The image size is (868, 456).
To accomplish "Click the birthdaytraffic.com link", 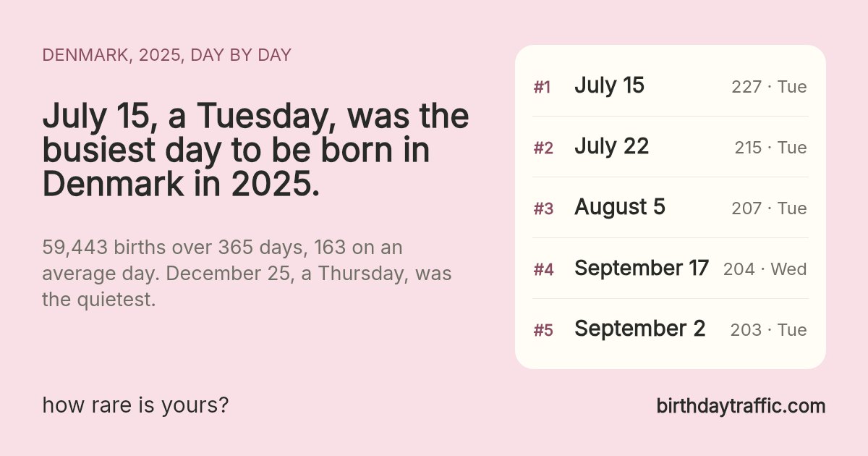I will 741,406.
